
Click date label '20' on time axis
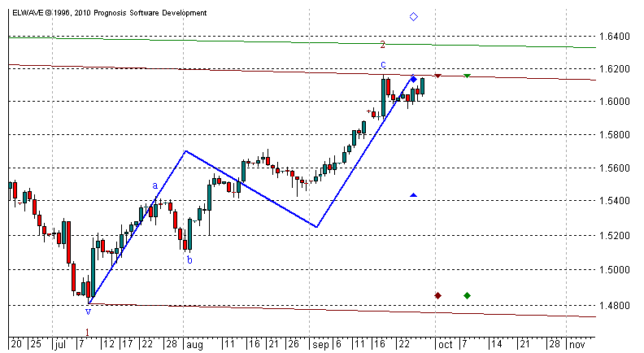click(16, 343)
